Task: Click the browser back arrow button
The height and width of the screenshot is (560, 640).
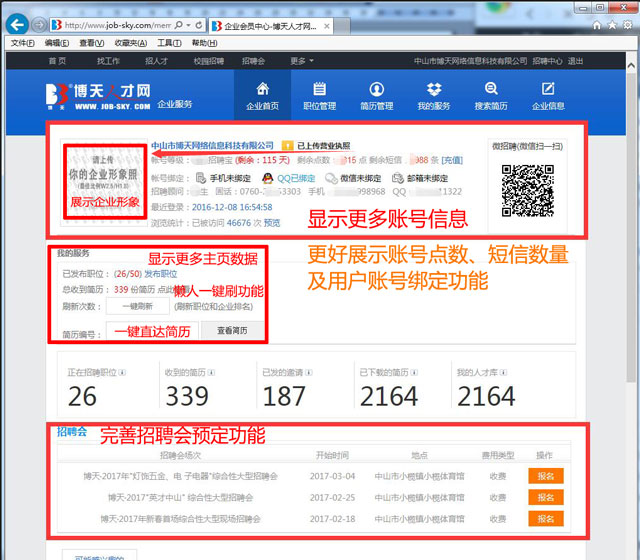Action: point(17,25)
